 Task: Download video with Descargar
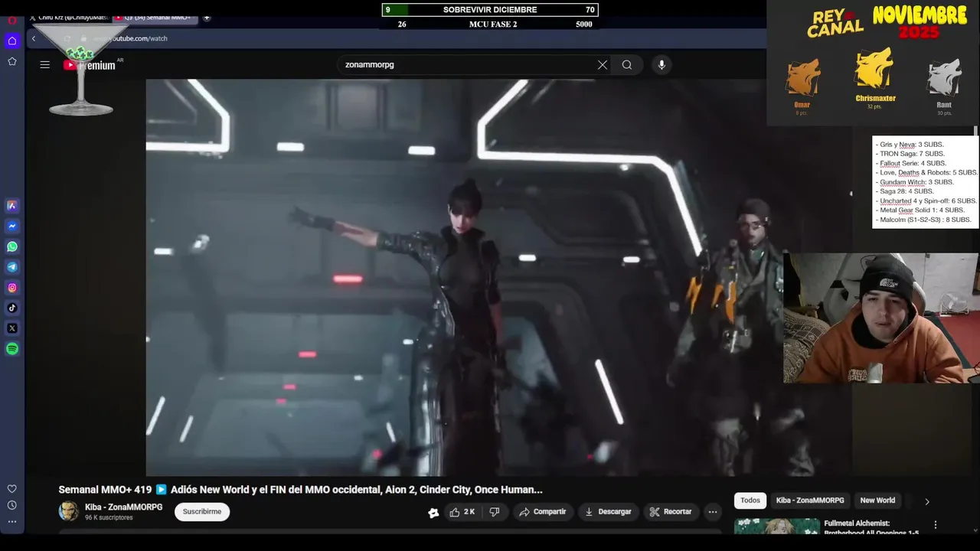[608, 512]
